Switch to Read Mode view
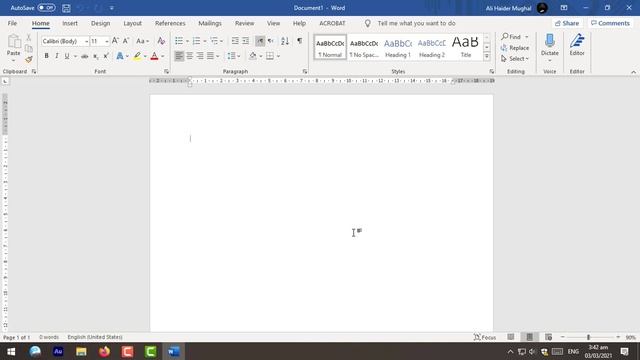 pyautogui.click(x=511, y=337)
